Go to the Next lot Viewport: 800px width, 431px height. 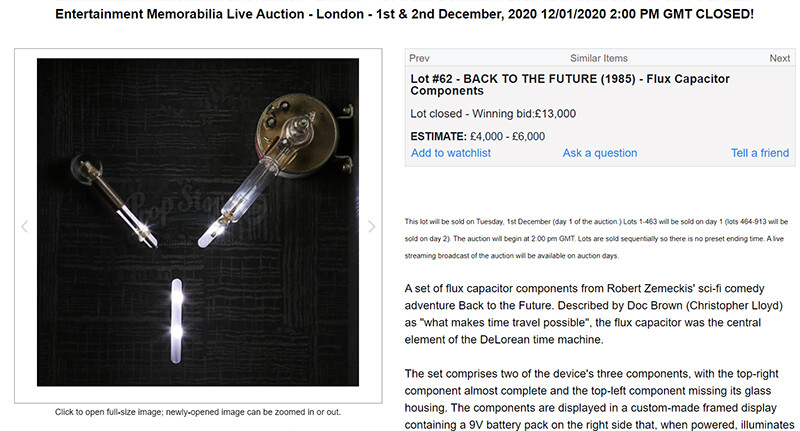[779, 58]
